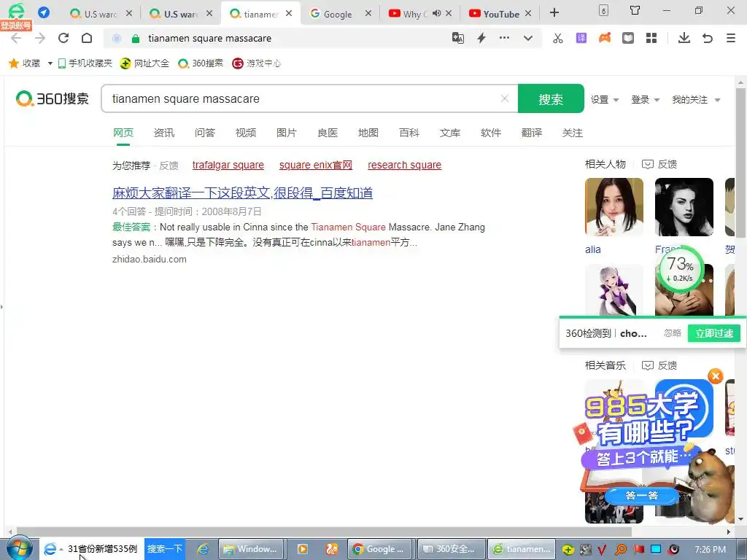Select the 地图 search category
747x560 pixels.
pos(368,133)
